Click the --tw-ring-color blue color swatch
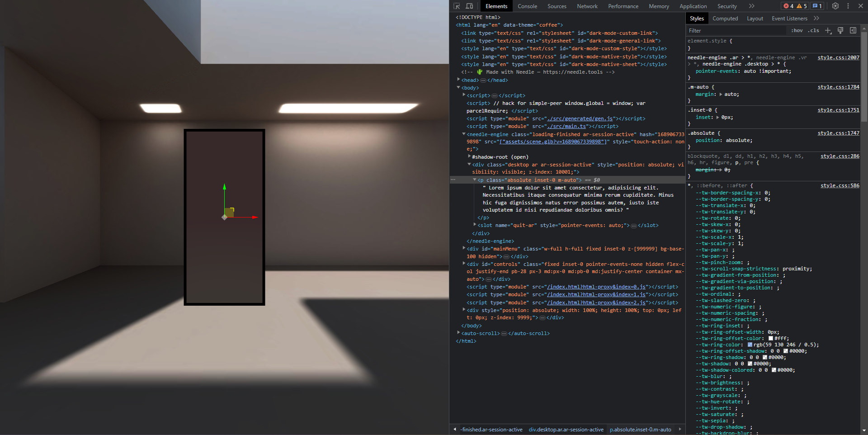The image size is (868, 435). pos(750,345)
